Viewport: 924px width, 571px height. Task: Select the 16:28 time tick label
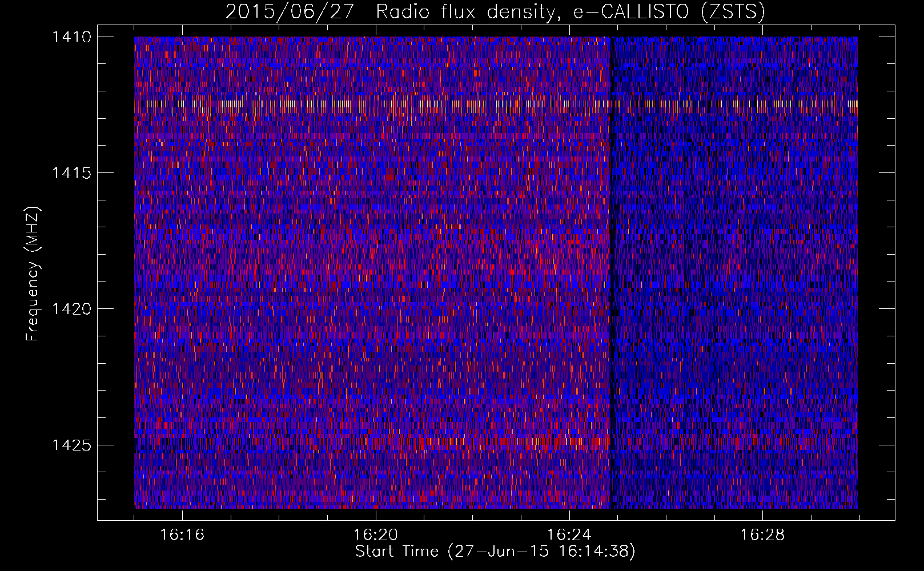click(763, 534)
